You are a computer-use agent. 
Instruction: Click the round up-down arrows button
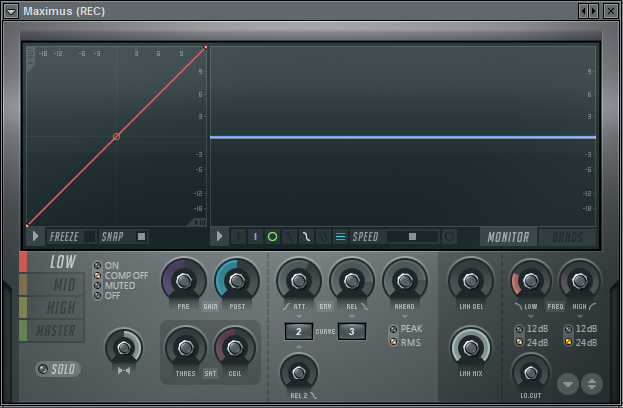(x=592, y=384)
